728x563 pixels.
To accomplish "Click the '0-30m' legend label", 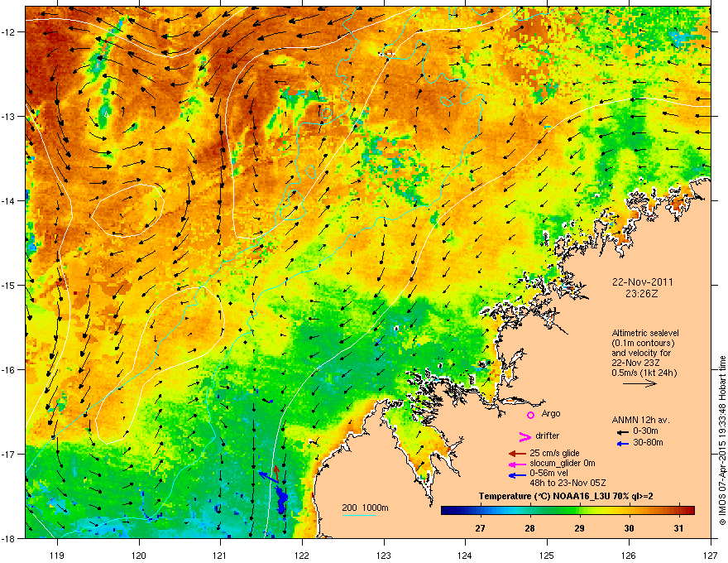I will (x=645, y=431).
